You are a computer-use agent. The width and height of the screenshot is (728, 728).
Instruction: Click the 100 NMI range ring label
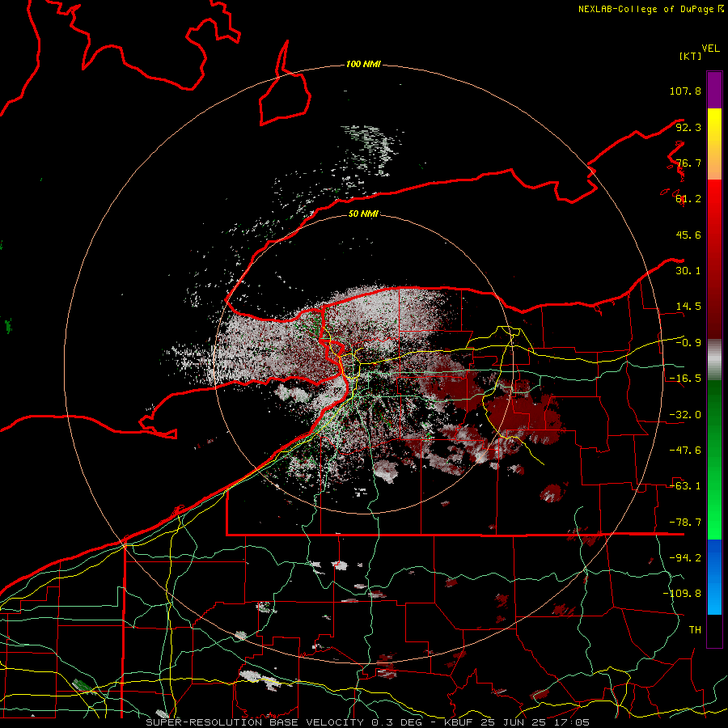pyautogui.click(x=363, y=64)
